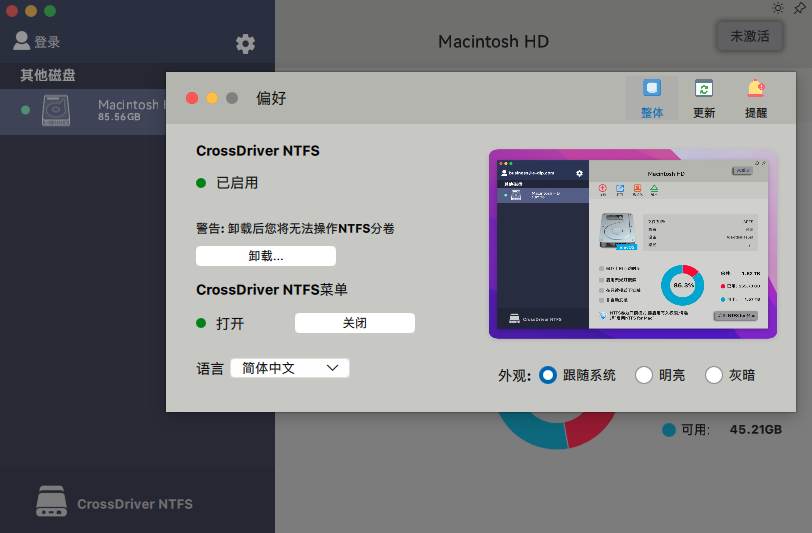
Task: Click the brightness icon at the top right
Action: point(779,8)
